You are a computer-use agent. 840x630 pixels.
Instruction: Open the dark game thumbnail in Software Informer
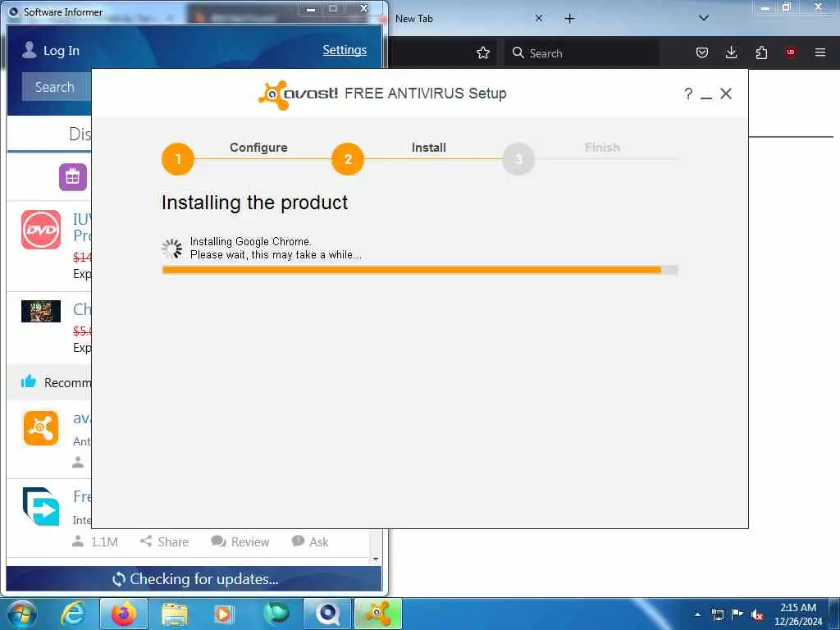[x=41, y=311]
